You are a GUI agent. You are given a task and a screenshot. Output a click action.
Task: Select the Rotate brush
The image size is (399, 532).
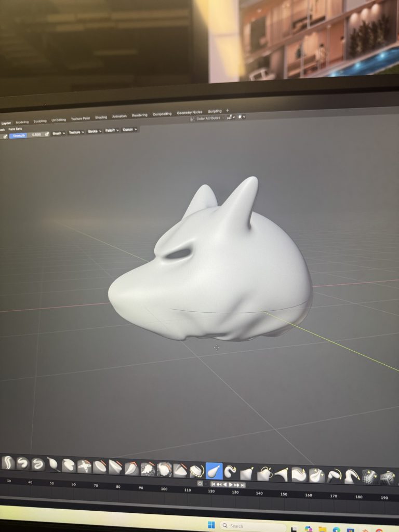352,477
